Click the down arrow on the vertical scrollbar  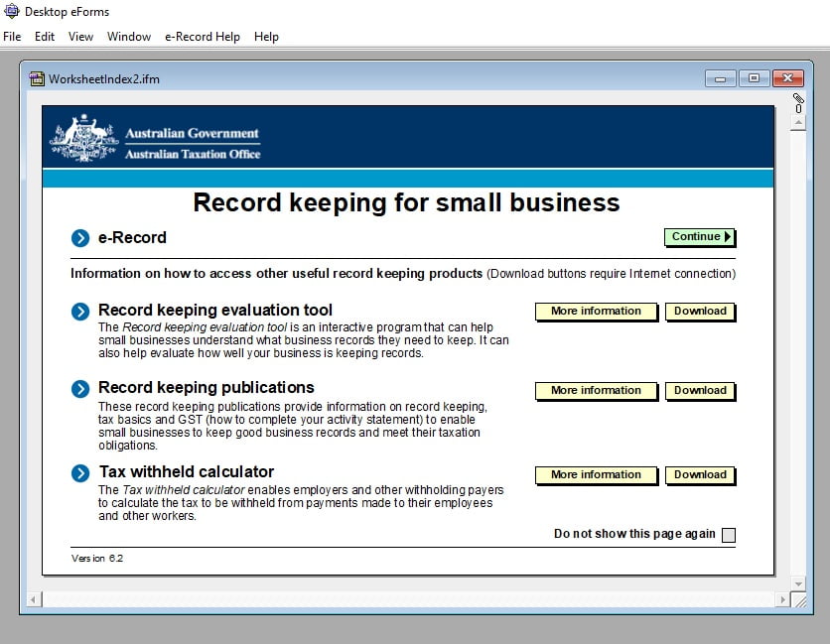[x=797, y=583]
